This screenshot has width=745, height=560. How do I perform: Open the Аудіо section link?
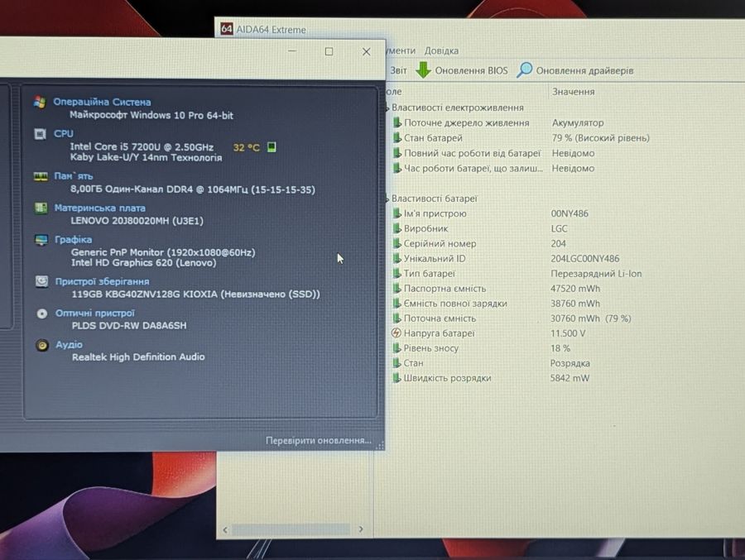point(69,344)
